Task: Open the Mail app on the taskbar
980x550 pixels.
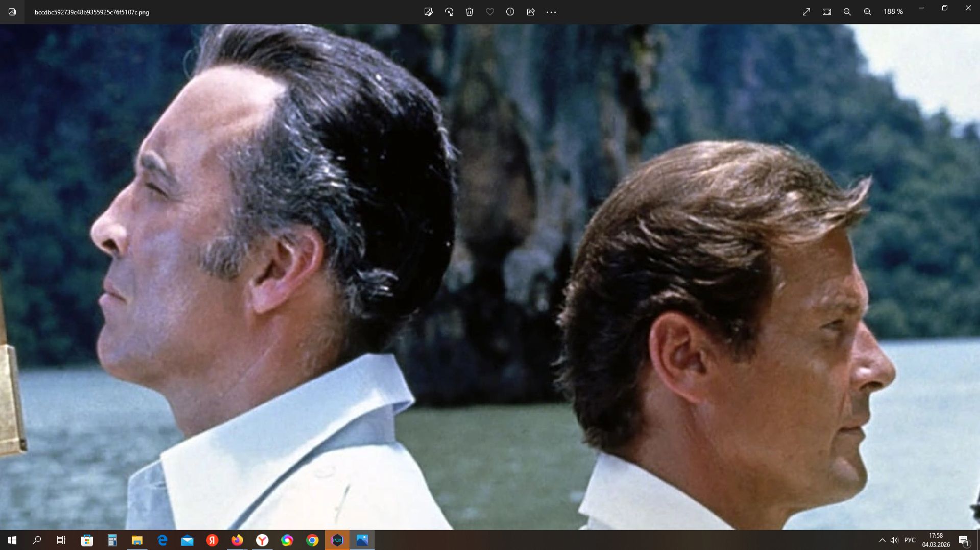Action: (x=187, y=540)
